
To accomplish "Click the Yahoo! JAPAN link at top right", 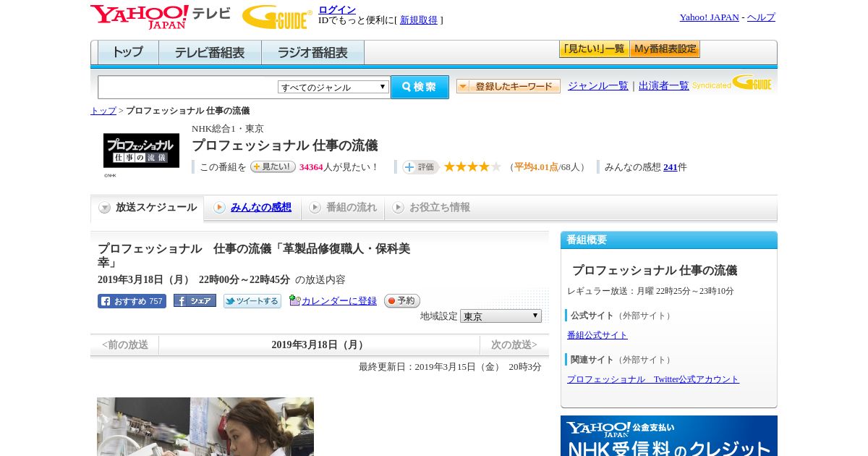I will (x=710, y=17).
